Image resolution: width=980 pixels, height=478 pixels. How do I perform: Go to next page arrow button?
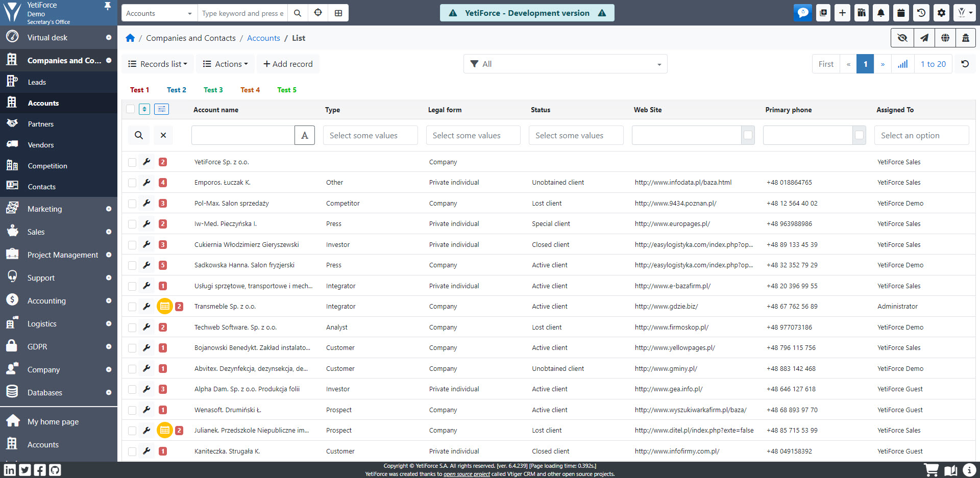coord(883,64)
